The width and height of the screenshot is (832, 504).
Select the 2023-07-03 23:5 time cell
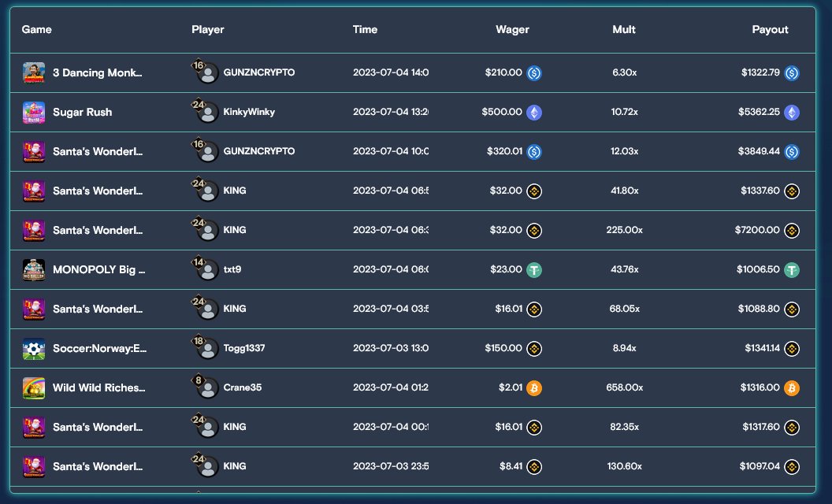391,465
